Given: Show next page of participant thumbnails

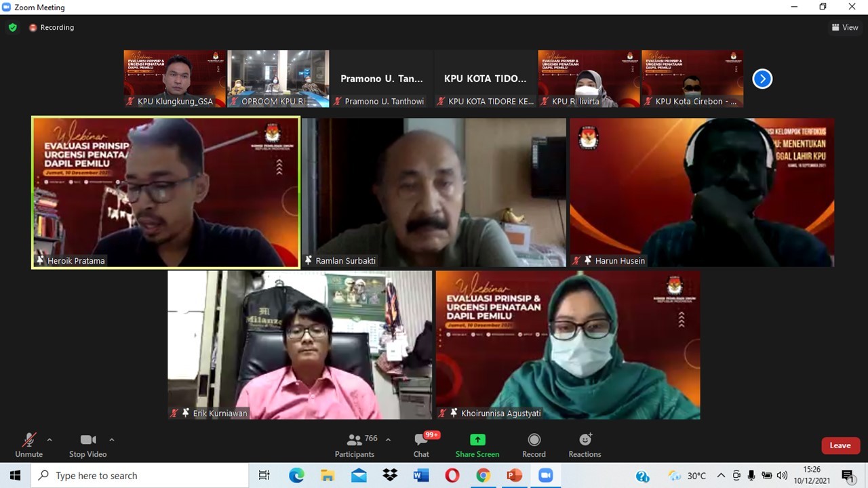Looking at the screenshot, I should [x=762, y=79].
